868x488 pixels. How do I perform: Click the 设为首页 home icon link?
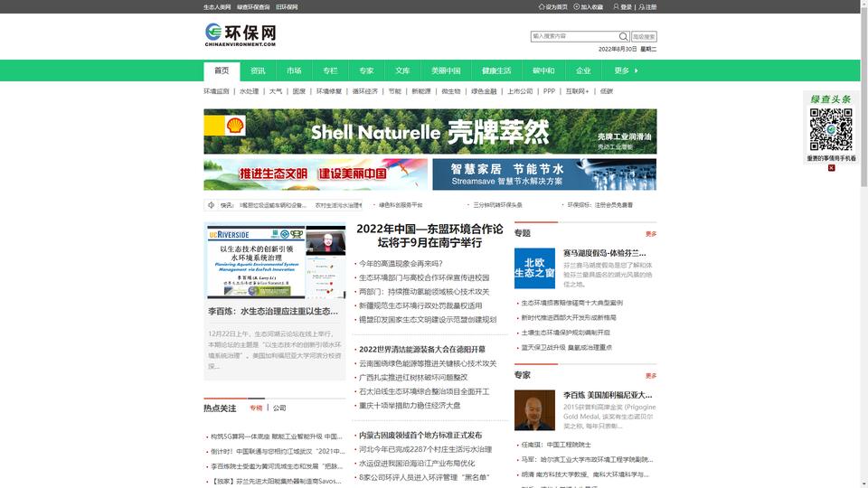[x=553, y=7]
